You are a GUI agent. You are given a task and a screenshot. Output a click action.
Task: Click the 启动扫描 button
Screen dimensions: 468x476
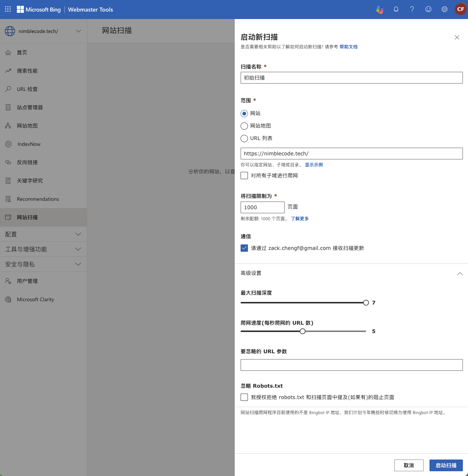(446, 465)
